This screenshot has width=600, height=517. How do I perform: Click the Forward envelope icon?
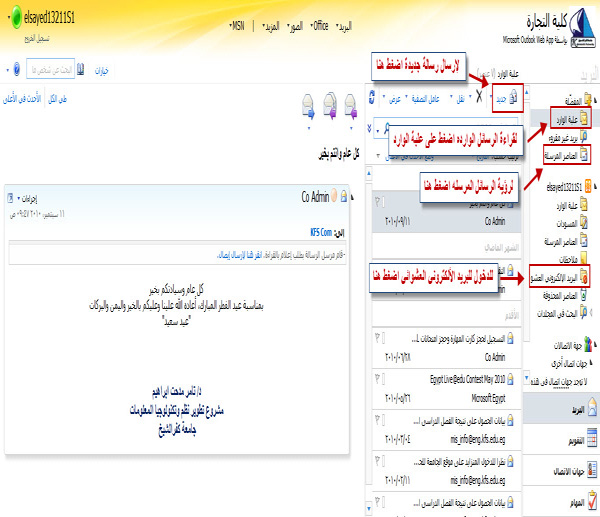point(305,102)
